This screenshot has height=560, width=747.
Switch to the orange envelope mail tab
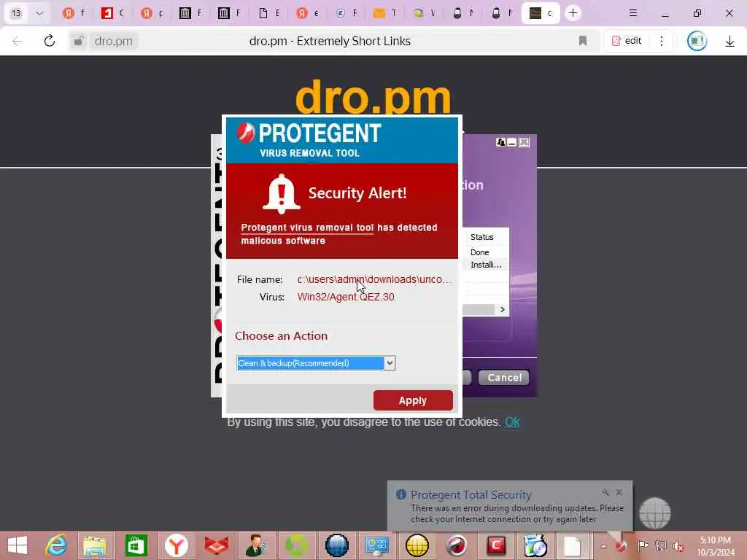[385, 13]
